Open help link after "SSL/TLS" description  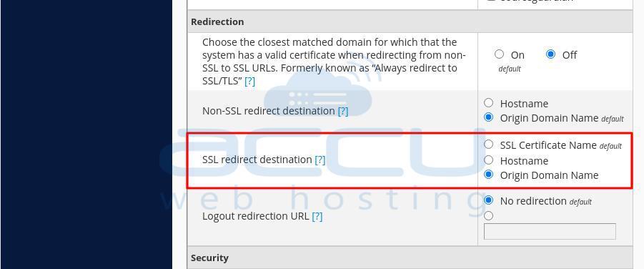click(249, 82)
